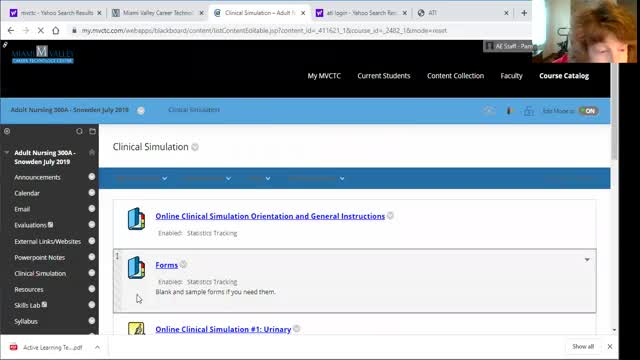Viewport: 640px width, 360px height.
Task: Open options circle next to Skills Lab
Action: 92,304
